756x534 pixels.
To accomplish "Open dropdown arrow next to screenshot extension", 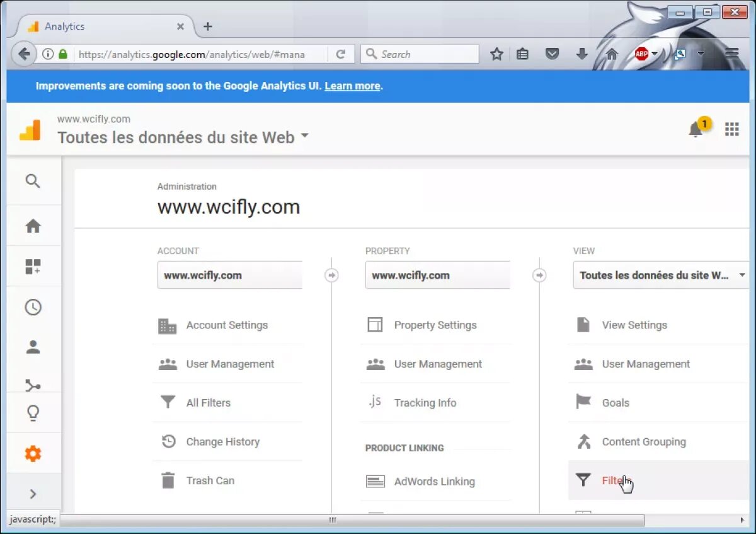I will pos(701,54).
